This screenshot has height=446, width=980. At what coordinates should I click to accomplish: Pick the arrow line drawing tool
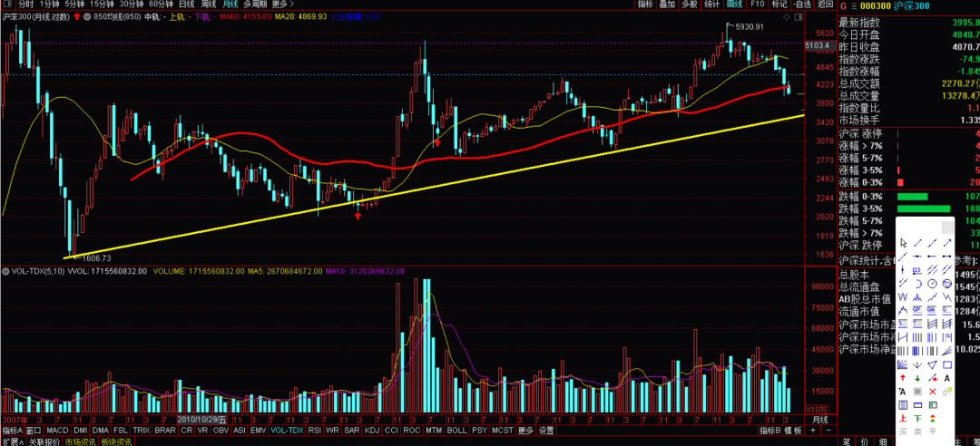point(946,243)
